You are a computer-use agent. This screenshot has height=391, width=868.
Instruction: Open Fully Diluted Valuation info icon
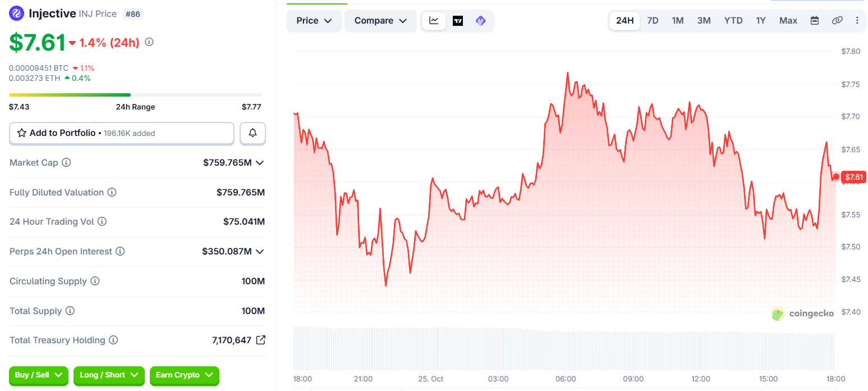coord(112,192)
